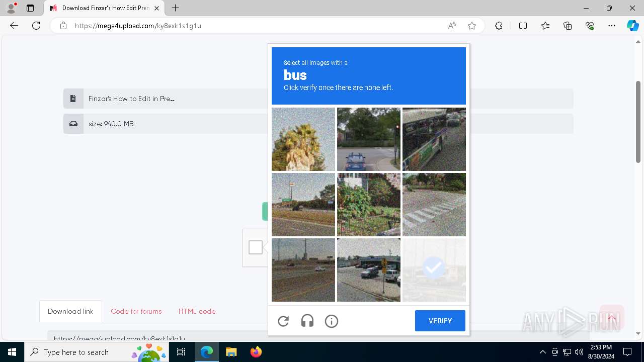Screen dimensions: 644x362
Task: Select the parking lot with cars tile
Action: (369, 270)
